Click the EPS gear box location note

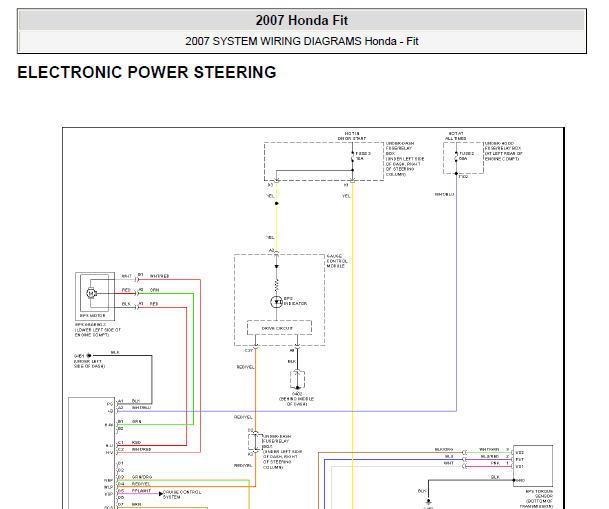pyautogui.click(x=98, y=330)
